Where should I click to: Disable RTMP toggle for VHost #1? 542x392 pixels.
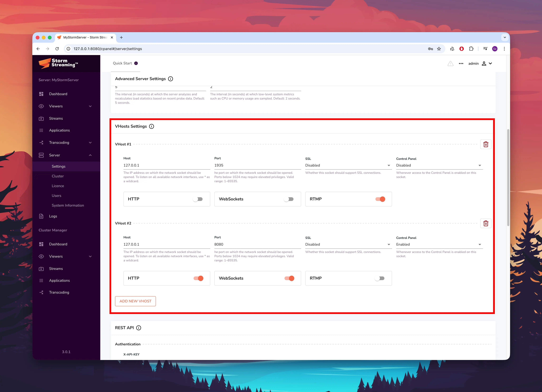380,199
